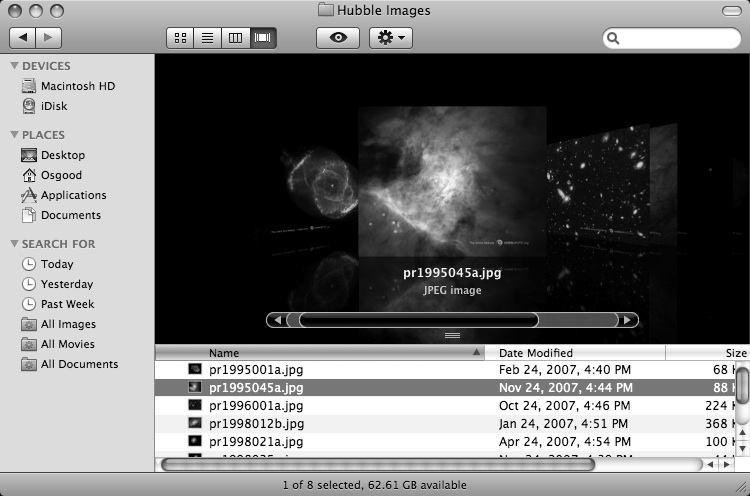Viewport: 750px width, 496px height.
Task: Select Cover Flow view button
Action: point(264,38)
